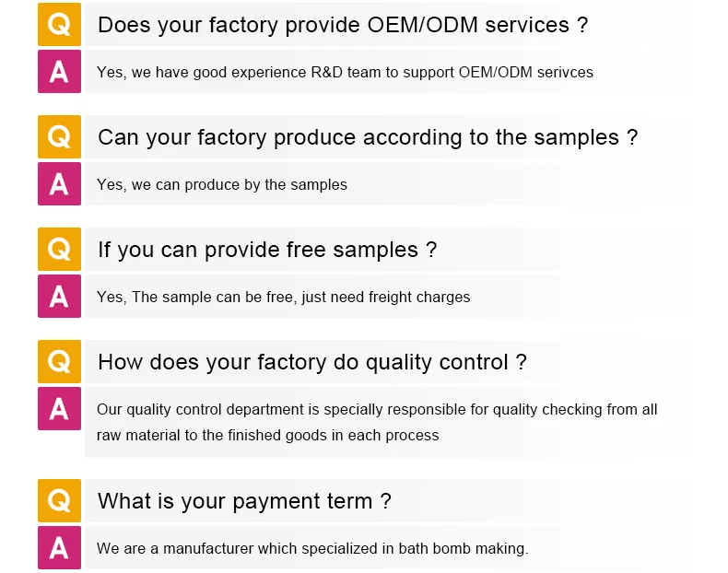
Task: Click the Q icon beside samples production question
Action: [59, 137]
